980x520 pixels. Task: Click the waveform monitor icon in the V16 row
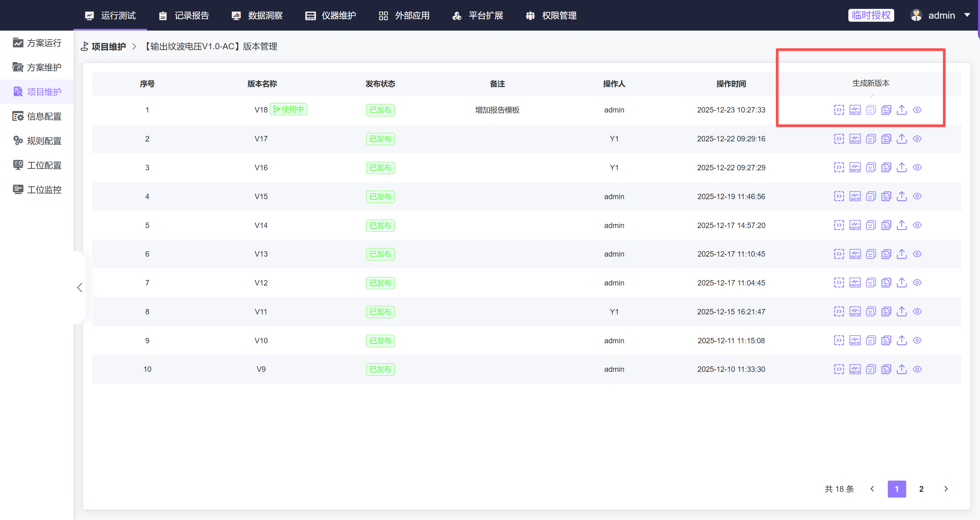pyautogui.click(x=855, y=168)
